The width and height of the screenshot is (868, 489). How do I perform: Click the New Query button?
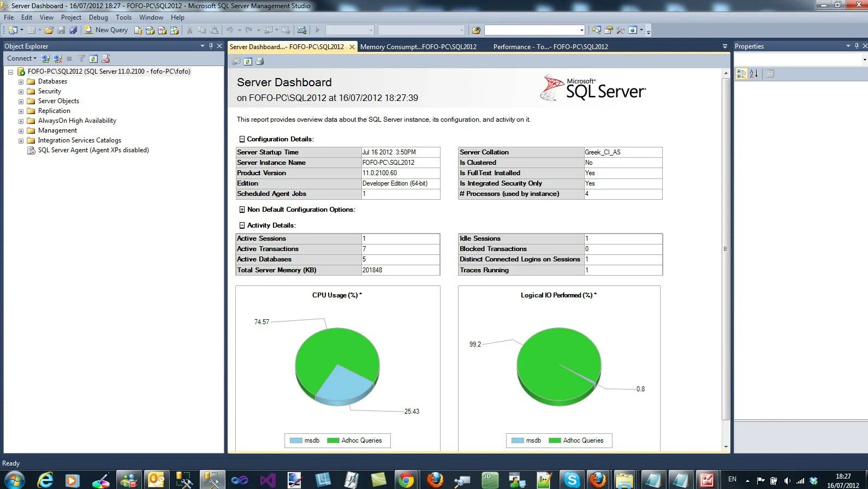click(106, 30)
